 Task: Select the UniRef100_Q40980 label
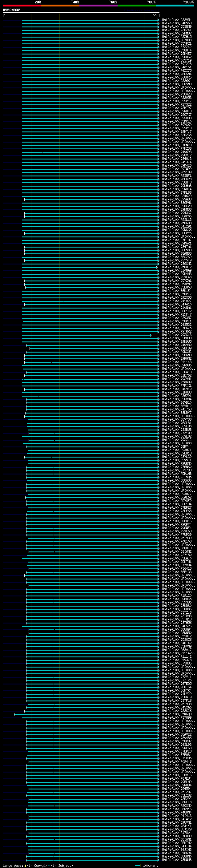point(176,345)
